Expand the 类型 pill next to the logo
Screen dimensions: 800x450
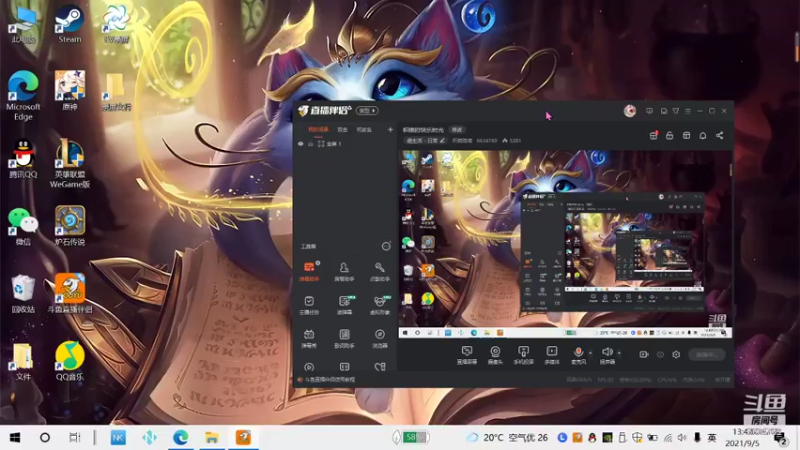367,110
